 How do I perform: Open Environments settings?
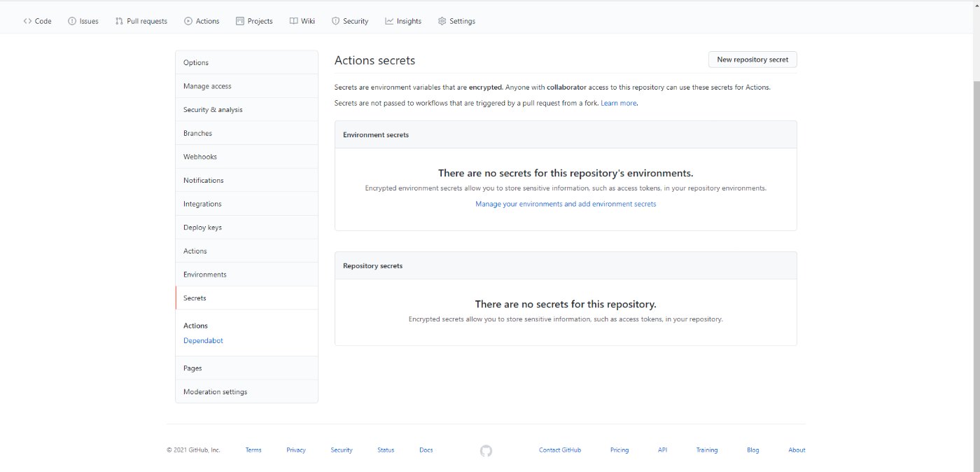[246, 275]
